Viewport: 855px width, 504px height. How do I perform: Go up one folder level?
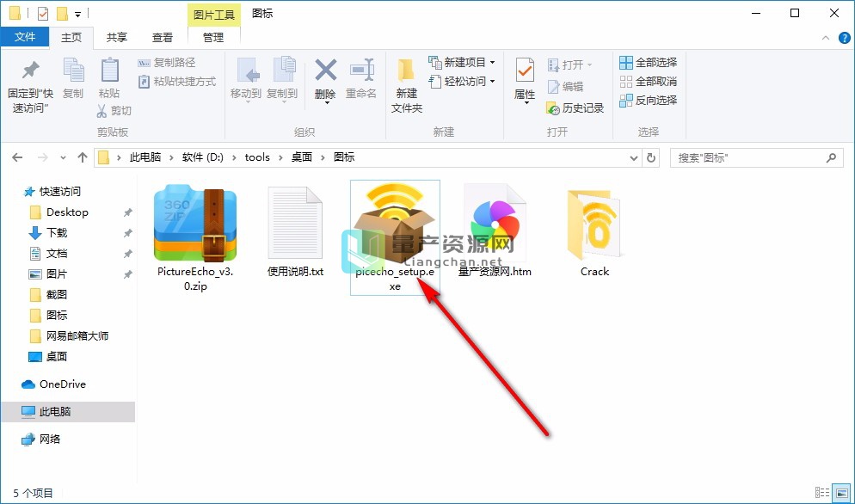point(83,157)
